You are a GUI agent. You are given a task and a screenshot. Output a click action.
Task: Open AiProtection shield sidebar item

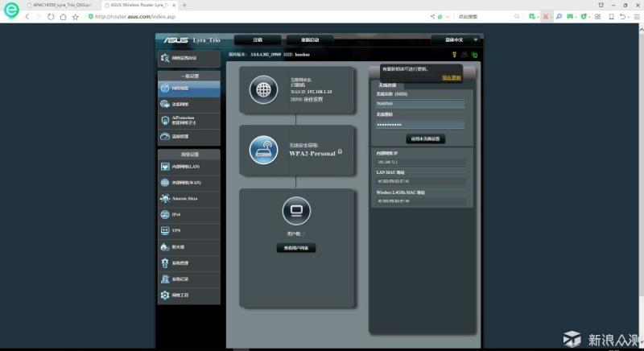coord(188,120)
